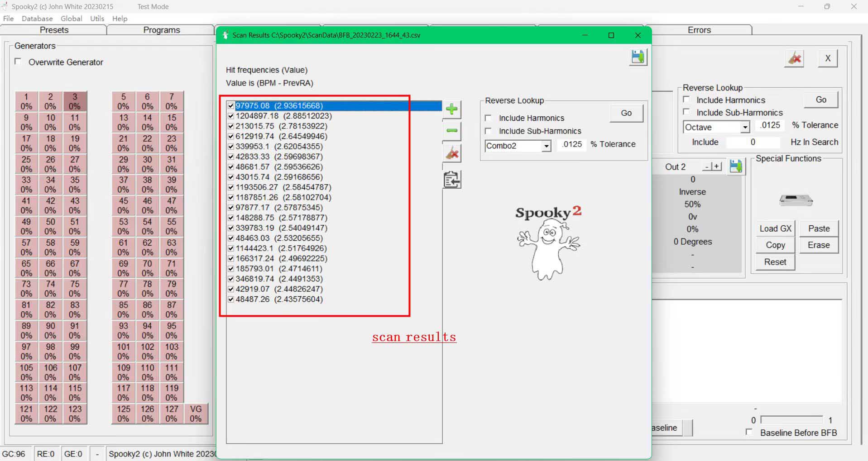The width and height of the screenshot is (868, 461).
Task: Click the generator device icon in Special Functions
Action: click(x=796, y=200)
